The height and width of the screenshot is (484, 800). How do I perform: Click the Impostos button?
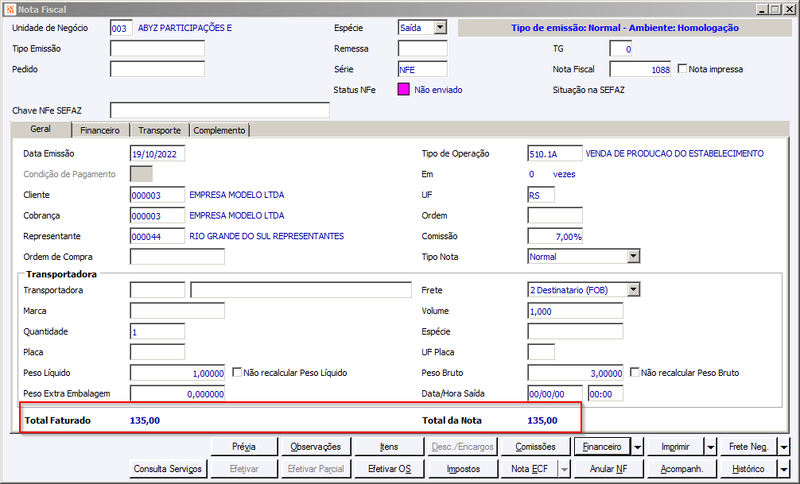[x=463, y=469]
